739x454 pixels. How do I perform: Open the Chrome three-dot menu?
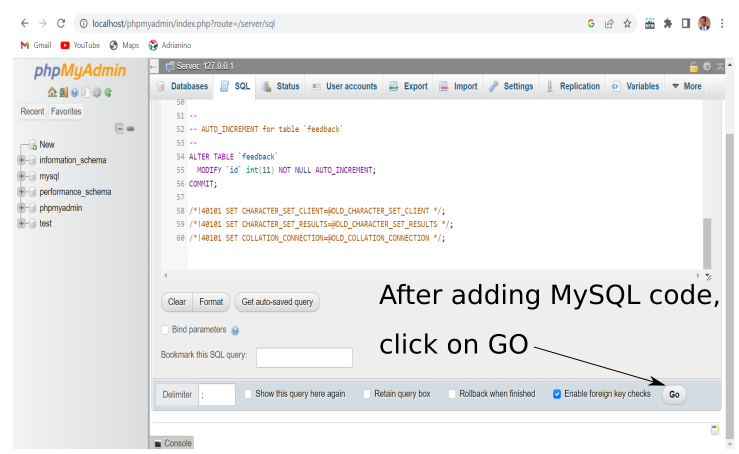tap(722, 23)
